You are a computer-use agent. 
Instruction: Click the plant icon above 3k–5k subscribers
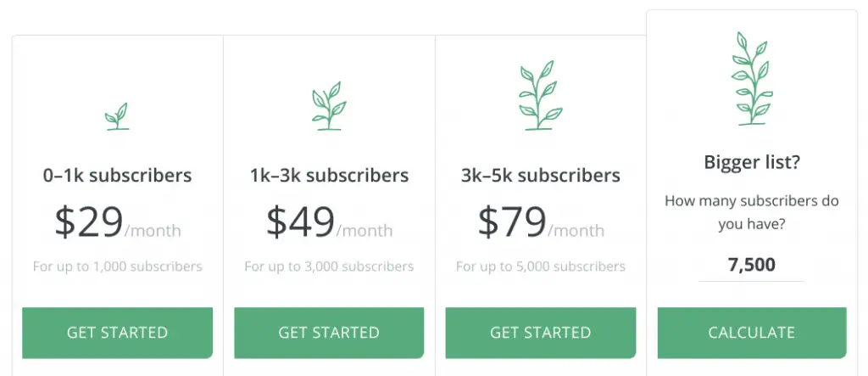click(541, 95)
